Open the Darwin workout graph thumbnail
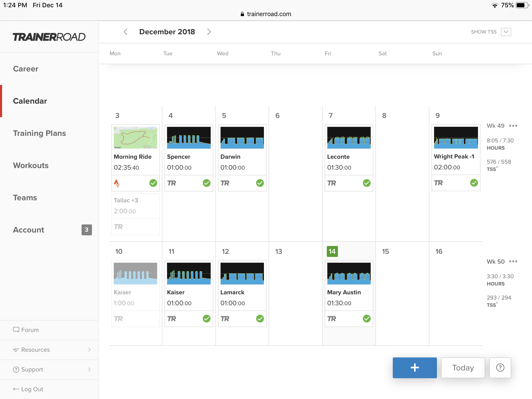This screenshot has width=532, height=399. click(242, 138)
